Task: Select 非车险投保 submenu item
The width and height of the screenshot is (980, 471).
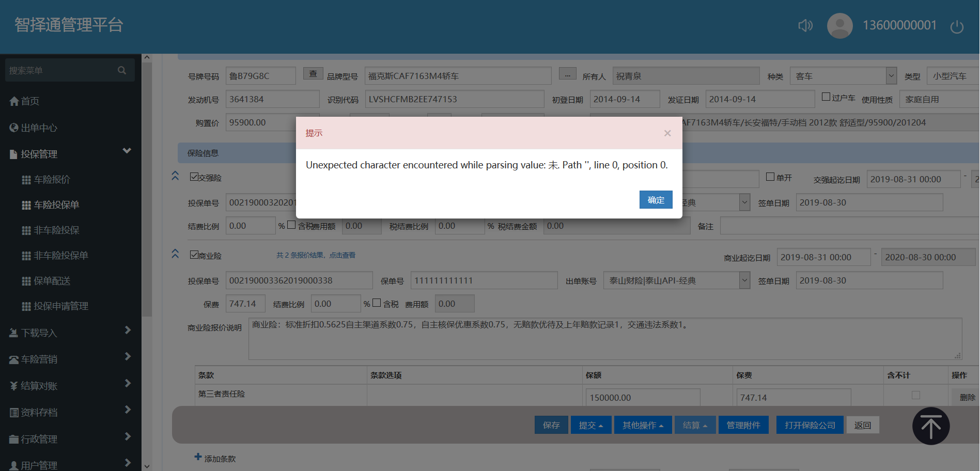Action: (51, 230)
